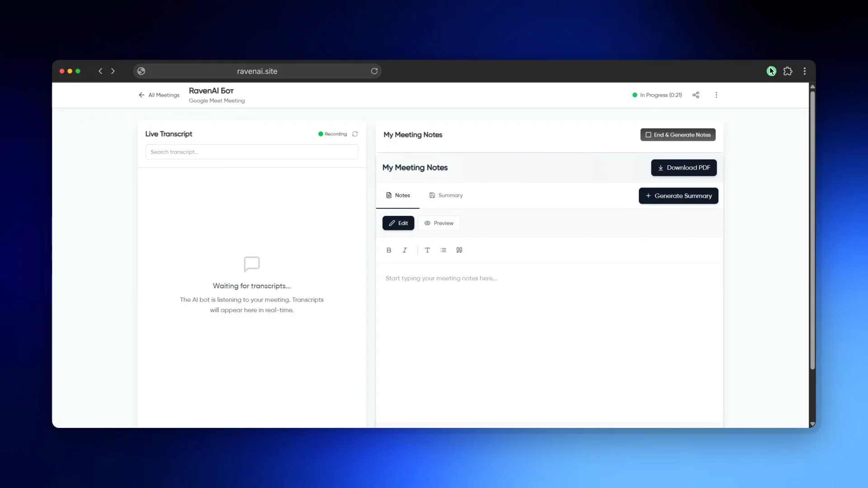Viewport: 868px width, 488px height.
Task: Insert bulleted list in notes editor
Action: tap(443, 250)
